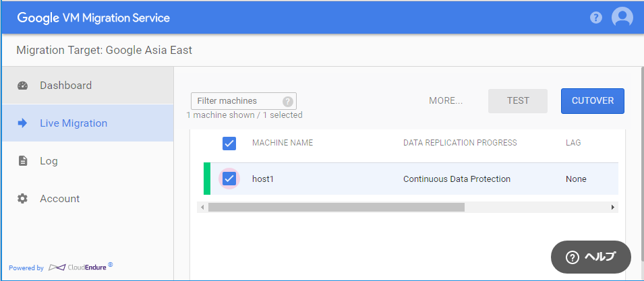Click the CUTOVER button
This screenshot has height=281, width=644.
(x=593, y=101)
